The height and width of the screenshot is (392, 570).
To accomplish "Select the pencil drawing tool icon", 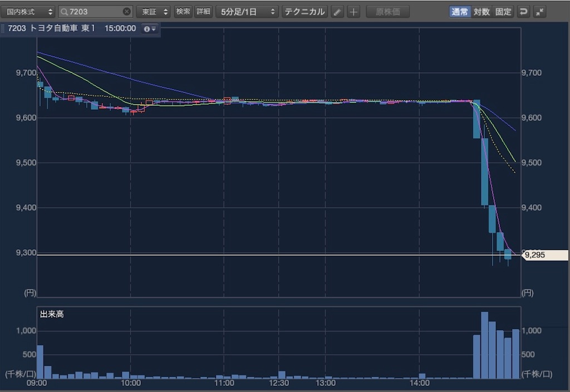I will [337, 12].
